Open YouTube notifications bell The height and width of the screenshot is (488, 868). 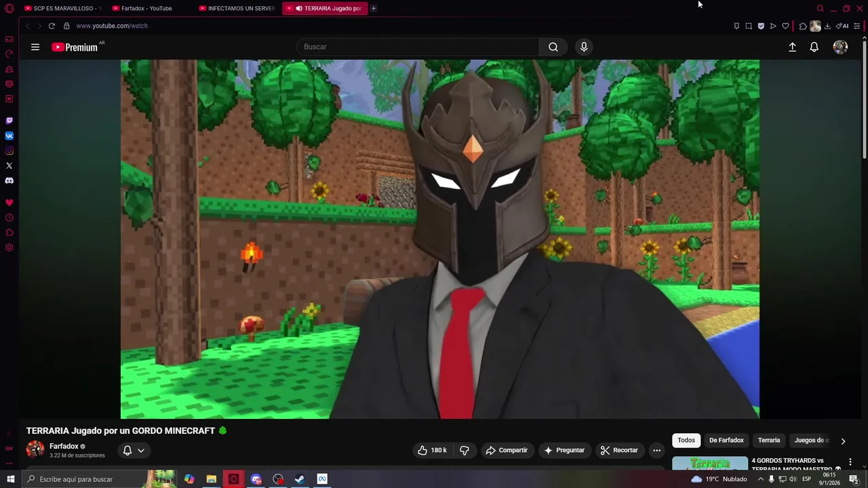pos(814,47)
